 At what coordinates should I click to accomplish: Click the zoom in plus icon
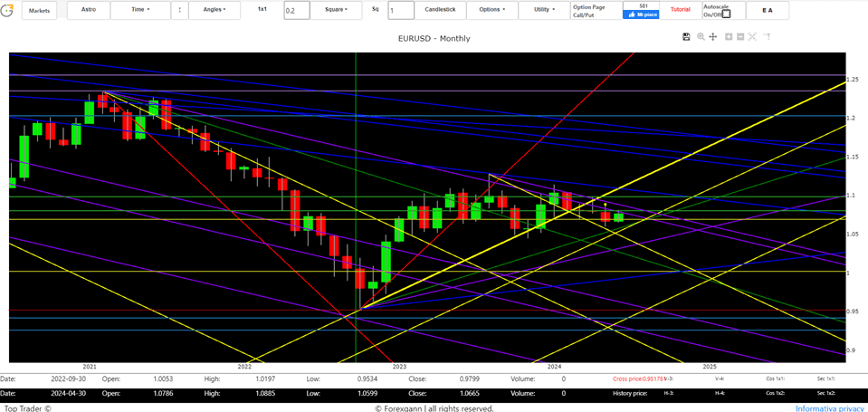[728, 37]
